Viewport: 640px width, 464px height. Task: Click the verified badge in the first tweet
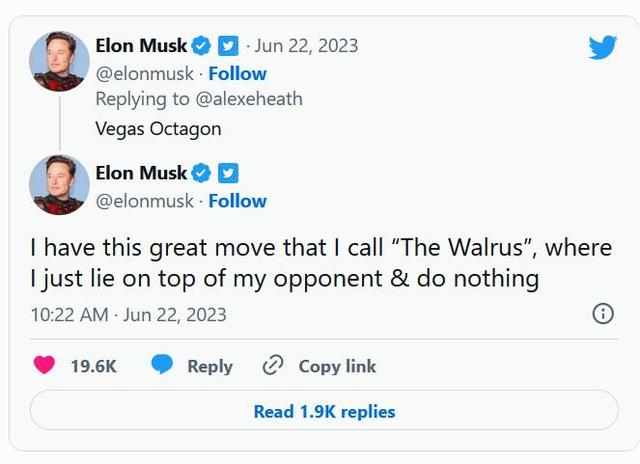(x=201, y=46)
